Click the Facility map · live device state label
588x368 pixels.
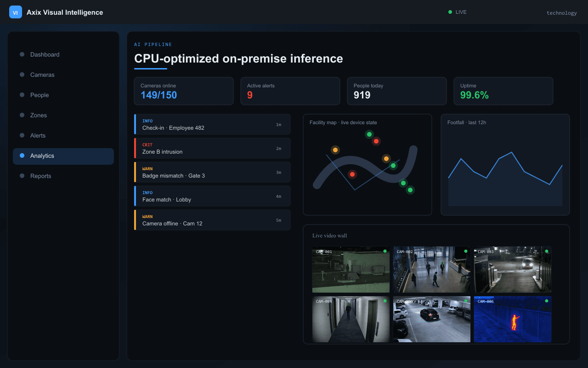tap(343, 122)
